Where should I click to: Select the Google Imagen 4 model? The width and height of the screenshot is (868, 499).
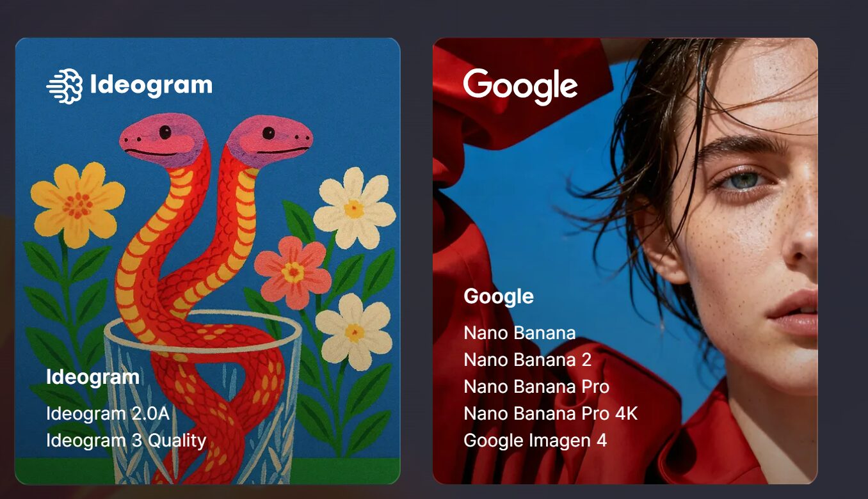[x=535, y=441]
